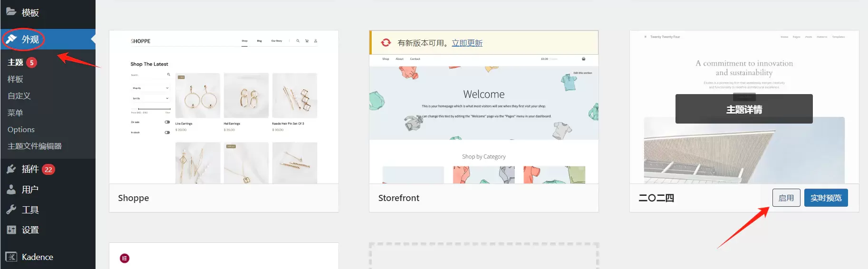The image size is (868, 269).
Task: Click the 模板 folder icon
Action: pos(11,12)
